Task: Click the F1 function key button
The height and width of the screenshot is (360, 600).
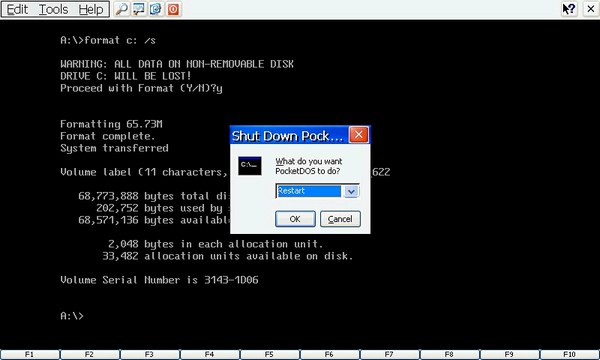Action: click(29, 355)
